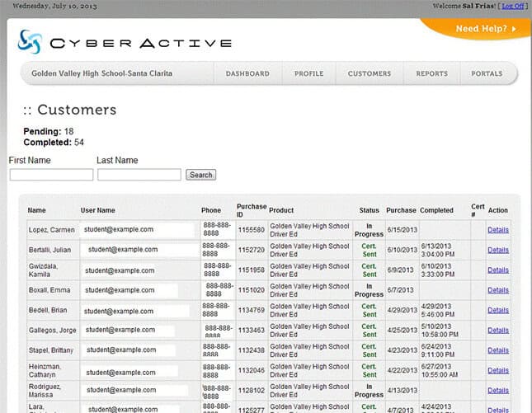This screenshot has width=532, height=413.
Task: Open Details for Gallegos, Jorge
Action: [x=498, y=330]
